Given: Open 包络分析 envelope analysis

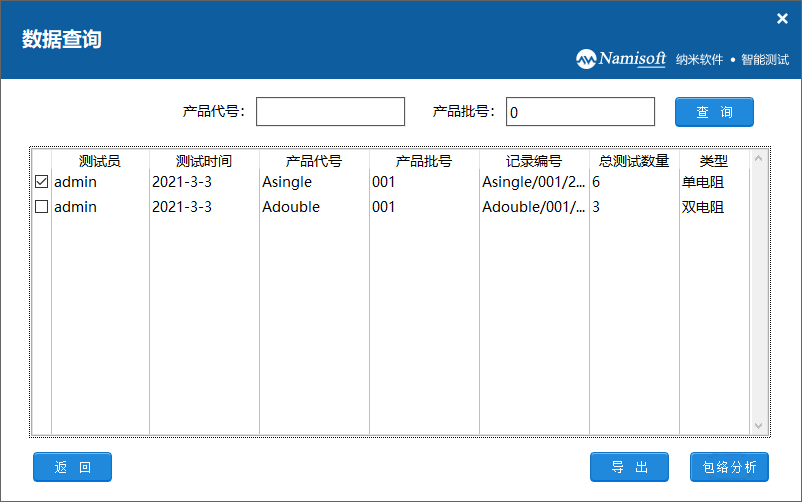Looking at the screenshot, I should click(729, 467).
